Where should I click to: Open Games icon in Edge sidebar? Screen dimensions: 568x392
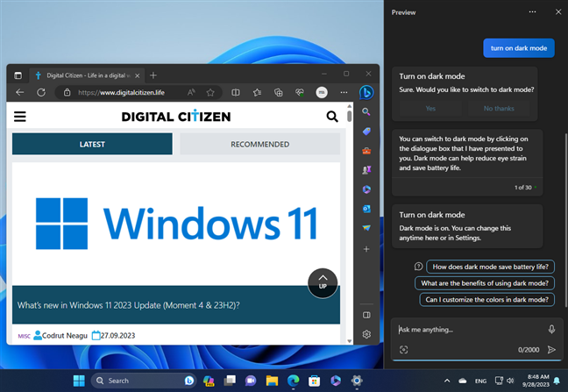click(x=366, y=169)
